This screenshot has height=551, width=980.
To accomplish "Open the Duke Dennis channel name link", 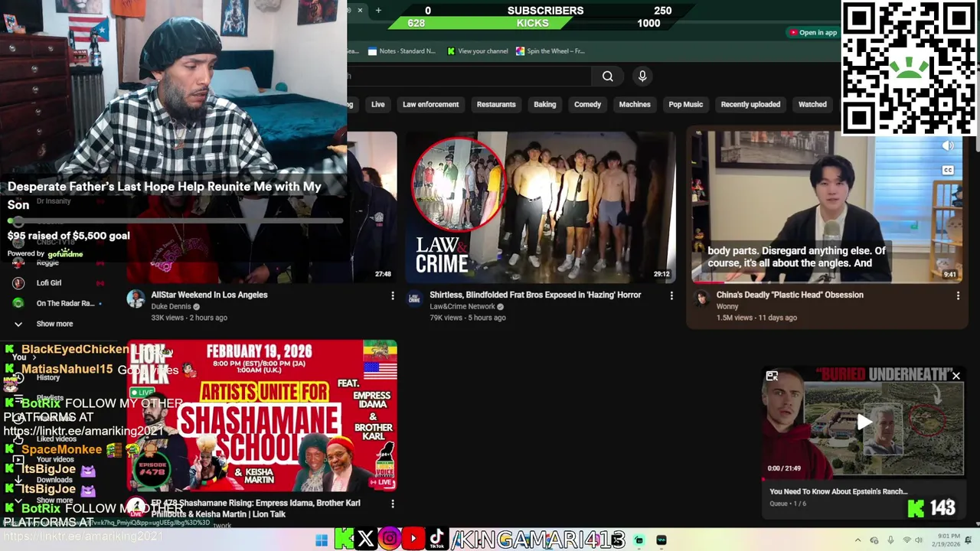I will click(171, 307).
